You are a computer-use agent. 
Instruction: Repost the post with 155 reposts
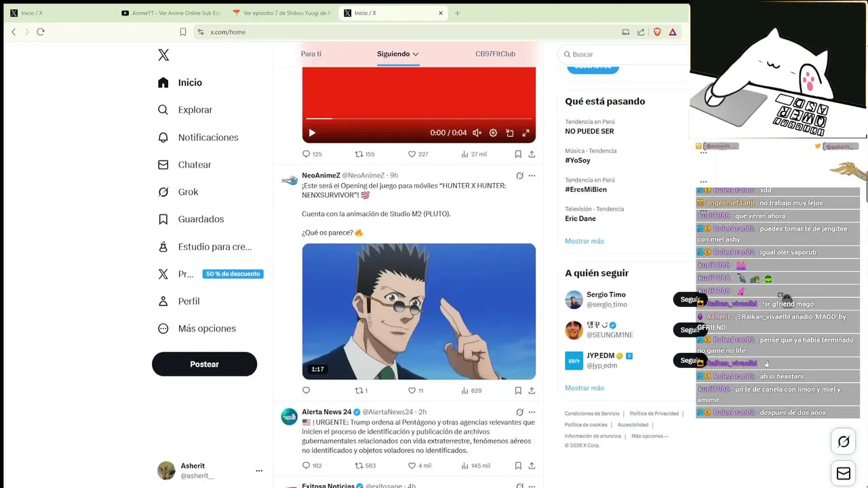(365, 154)
